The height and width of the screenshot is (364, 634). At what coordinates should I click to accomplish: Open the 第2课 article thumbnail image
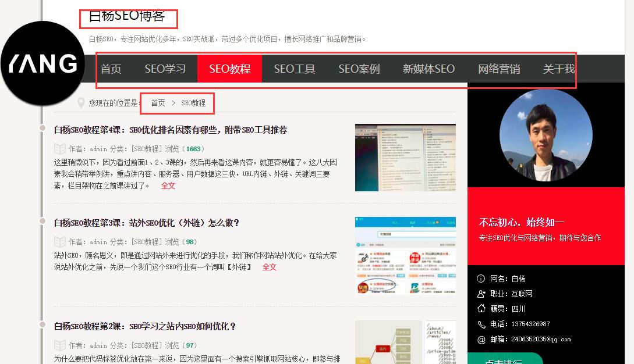(405, 342)
